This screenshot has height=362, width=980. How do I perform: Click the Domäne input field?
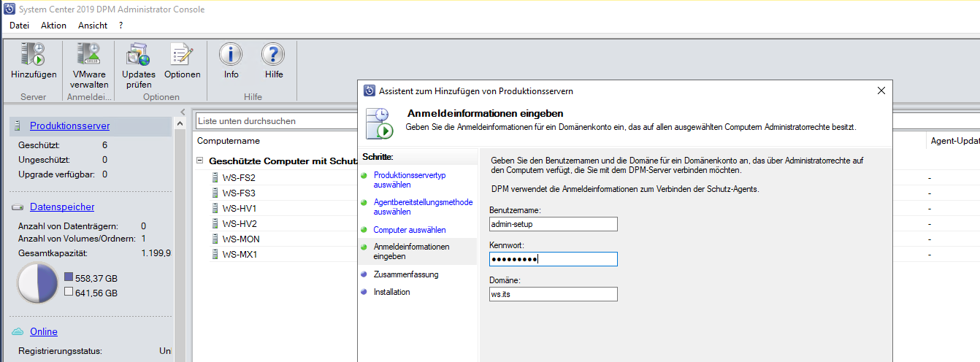tap(554, 294)
